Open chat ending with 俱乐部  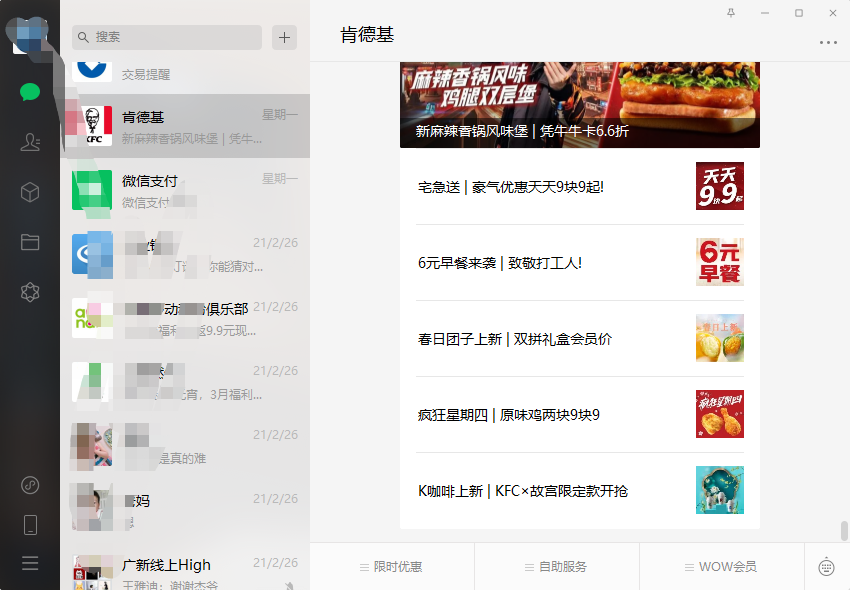click(x=185, y=318)
